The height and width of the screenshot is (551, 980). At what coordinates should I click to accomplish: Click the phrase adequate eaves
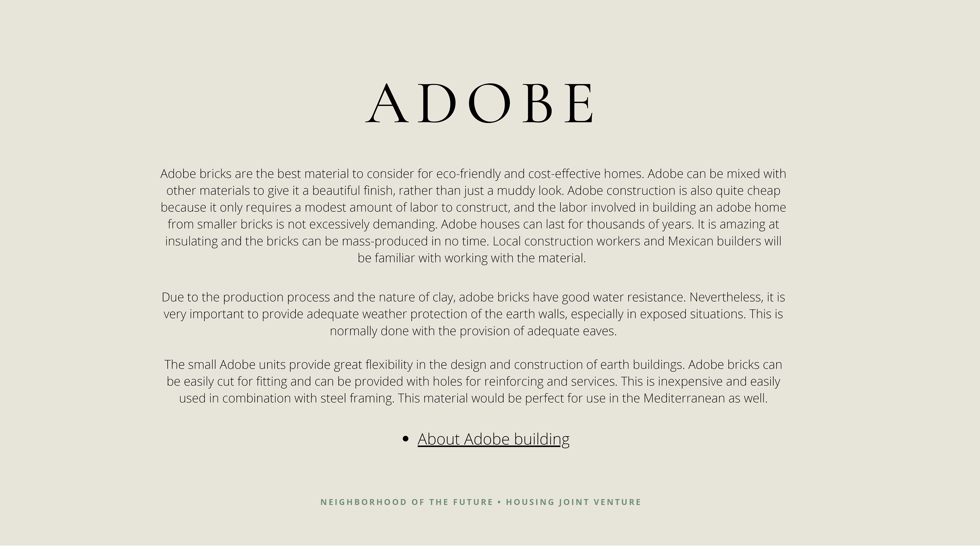[x=572, y=331]
